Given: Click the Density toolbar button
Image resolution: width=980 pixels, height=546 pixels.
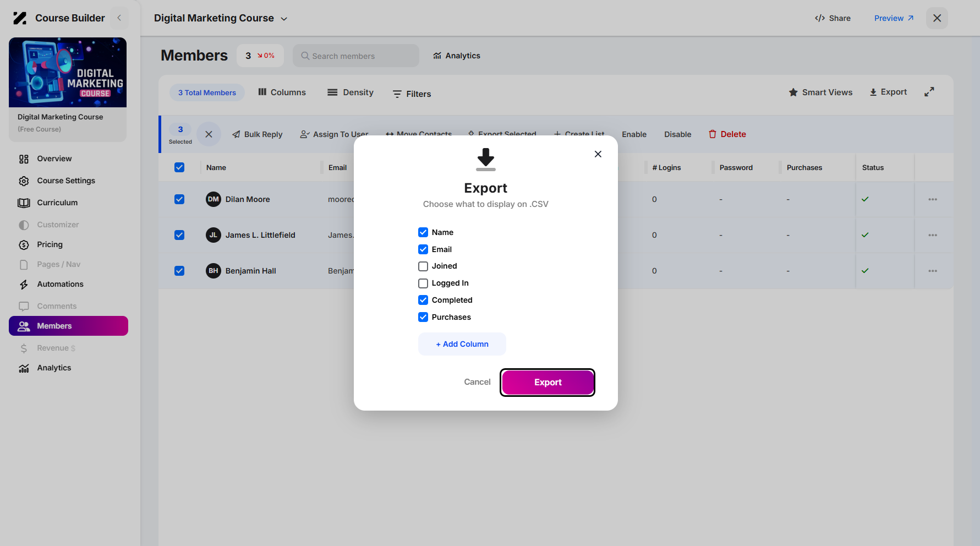Looking at the screenshot, I should tap(351, 92).
